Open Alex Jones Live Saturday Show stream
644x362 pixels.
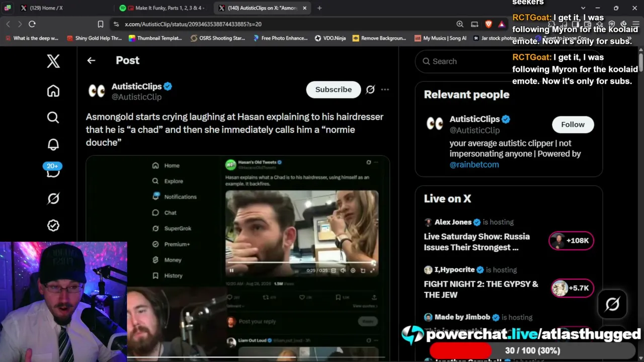pos(476,242)
